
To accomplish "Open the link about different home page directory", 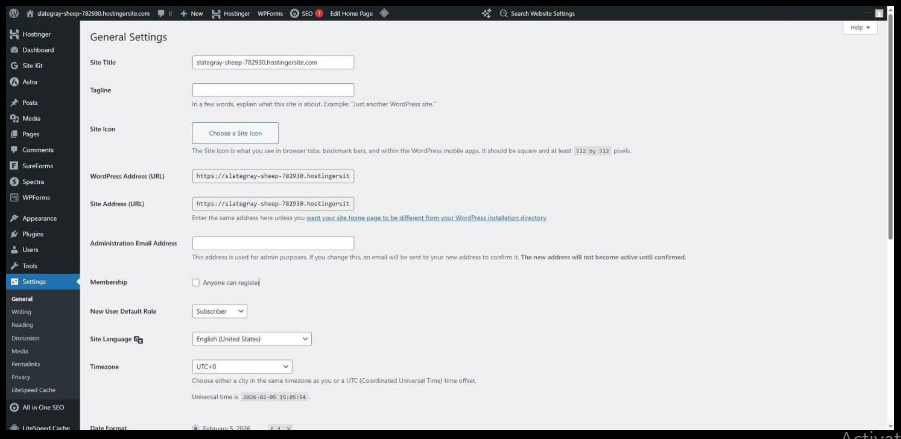I will pyautogui.click(x=426, y=218).
